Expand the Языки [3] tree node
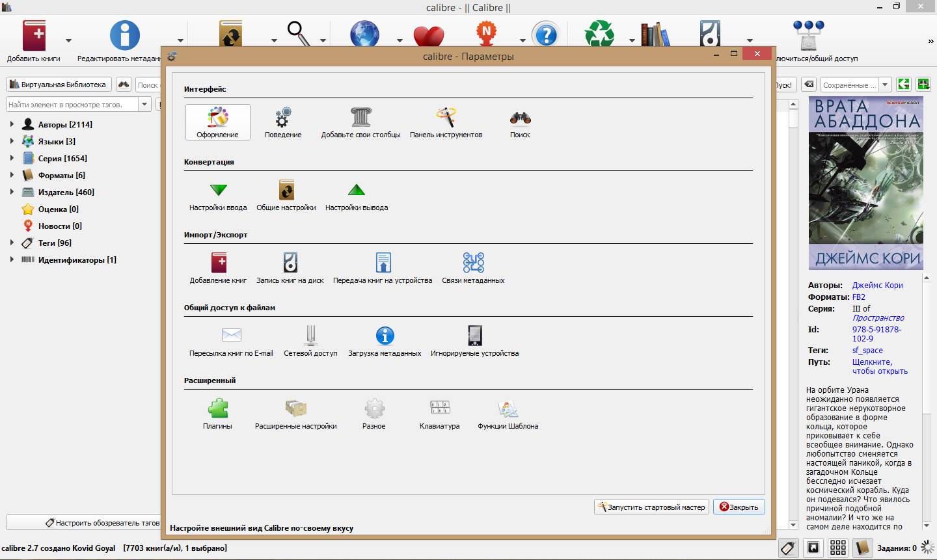The height and width of the screenshot is (560, 937). pos(12,141)
